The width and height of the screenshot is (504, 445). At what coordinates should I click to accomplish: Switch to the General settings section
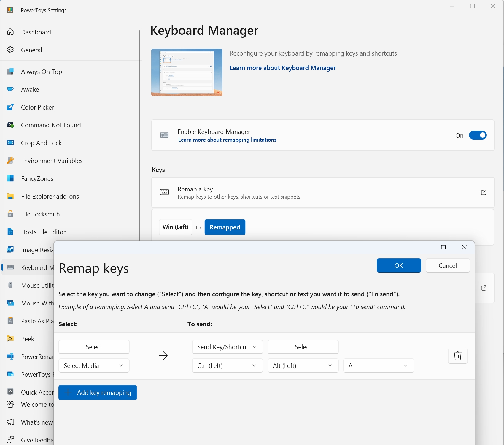31,50
